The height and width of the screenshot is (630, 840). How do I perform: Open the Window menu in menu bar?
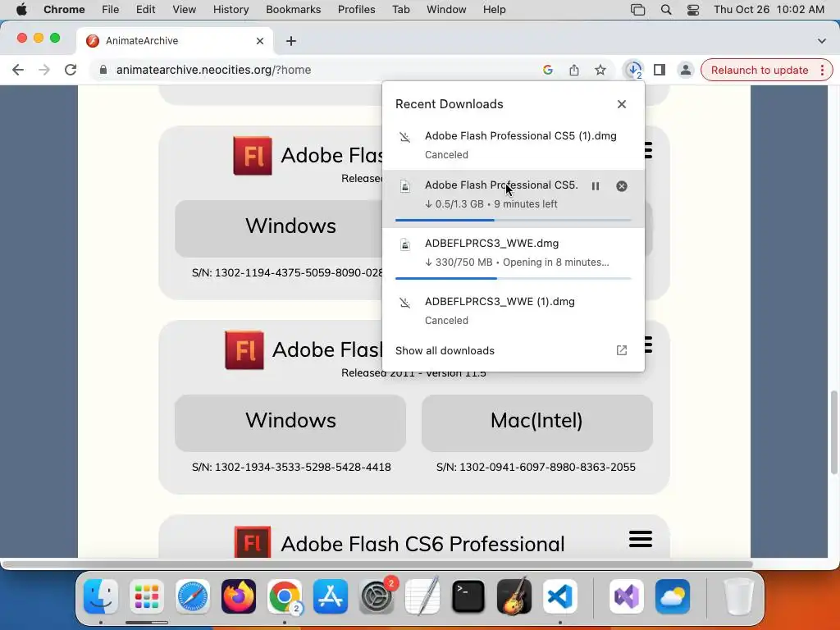click(446, 9)
